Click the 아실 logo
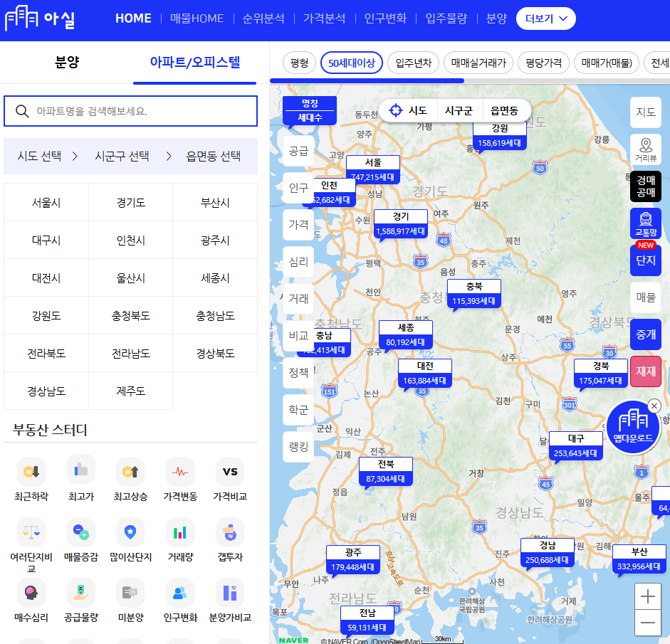 pos(40,19)
